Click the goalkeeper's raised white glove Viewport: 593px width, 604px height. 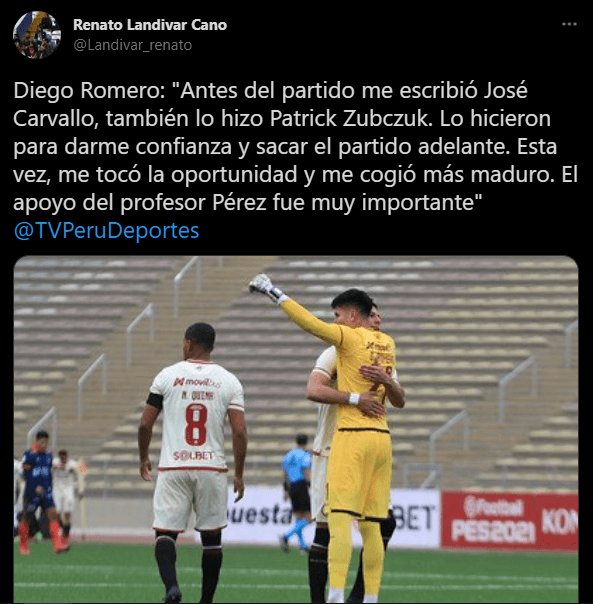(265, 287)
